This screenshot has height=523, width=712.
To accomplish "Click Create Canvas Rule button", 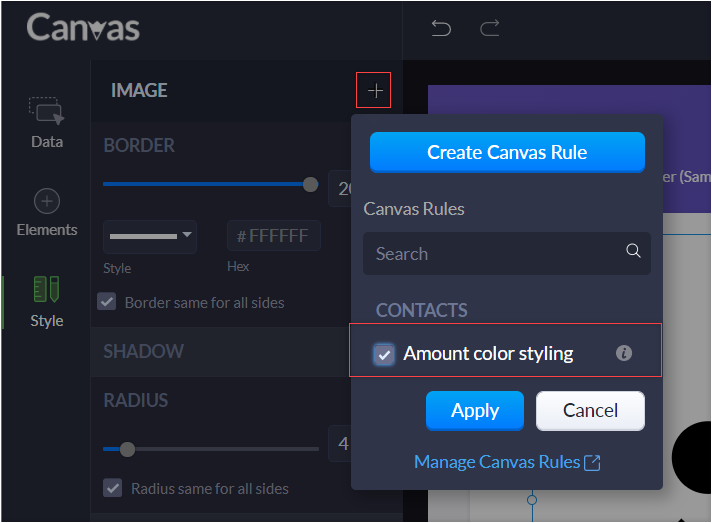I will tap(507, 152).
